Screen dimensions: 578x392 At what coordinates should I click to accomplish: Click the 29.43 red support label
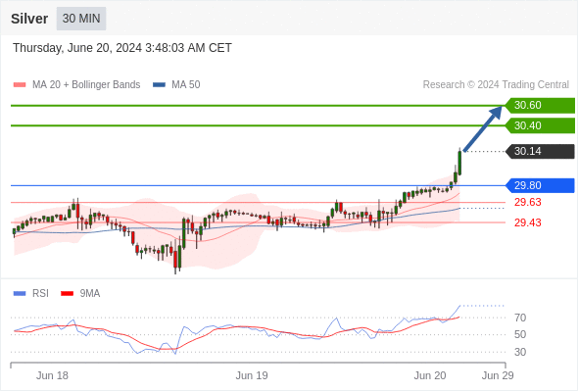tap(528, 222)
